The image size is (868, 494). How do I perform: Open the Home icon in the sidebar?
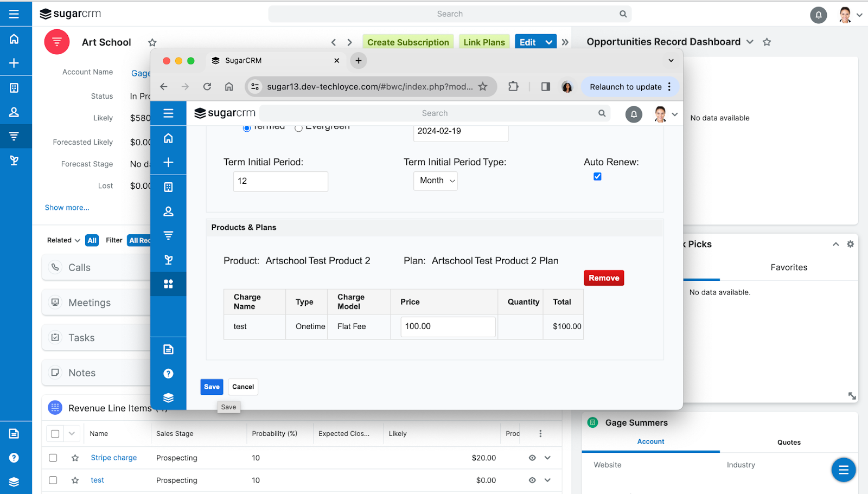click(16, 39)
